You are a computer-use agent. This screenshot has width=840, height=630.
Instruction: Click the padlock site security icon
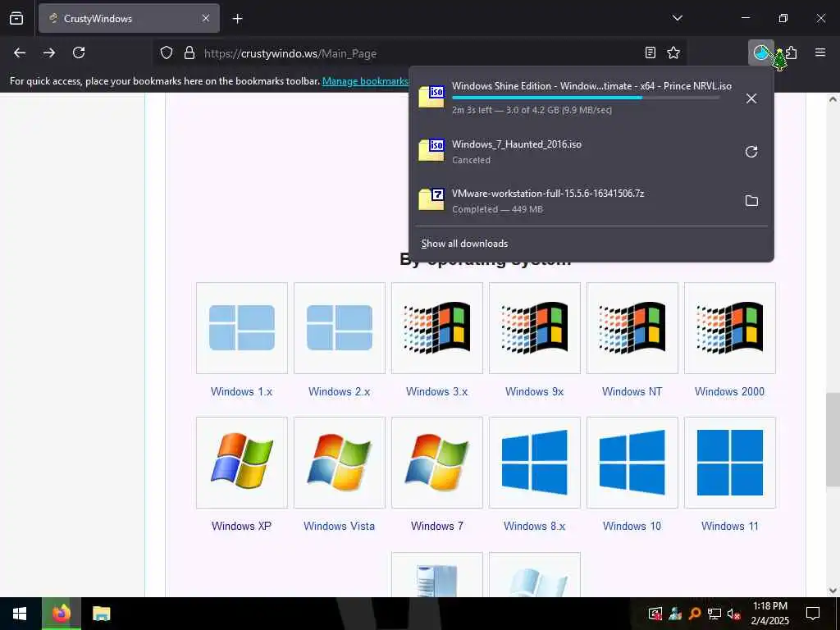pyautogui.click(x=189, y=53)
